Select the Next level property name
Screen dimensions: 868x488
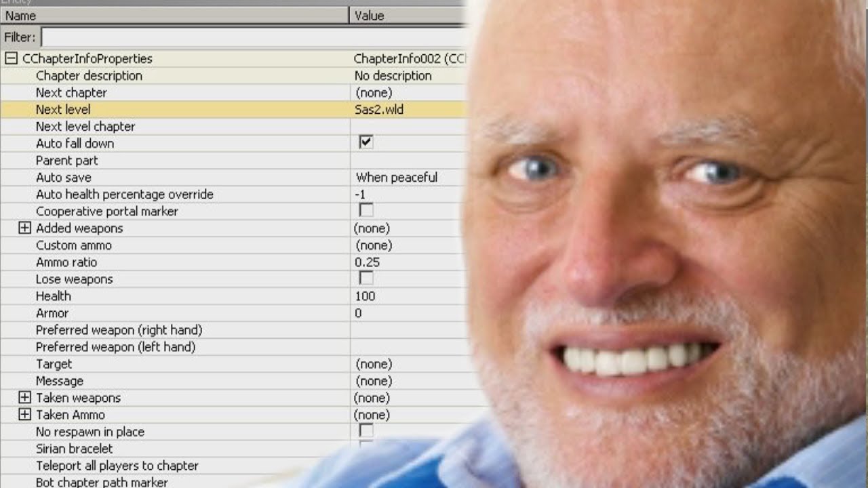pyautogui.click(x=63, y=110)
